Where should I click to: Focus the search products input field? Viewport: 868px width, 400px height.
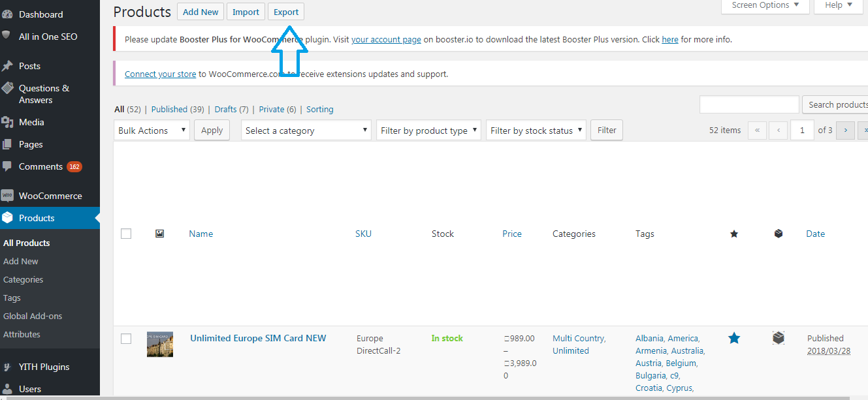click(x=749, y=104)
